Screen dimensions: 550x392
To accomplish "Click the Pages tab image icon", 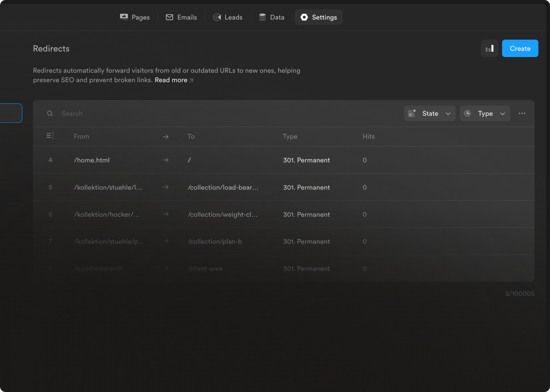I will click(x=124, y=17).
